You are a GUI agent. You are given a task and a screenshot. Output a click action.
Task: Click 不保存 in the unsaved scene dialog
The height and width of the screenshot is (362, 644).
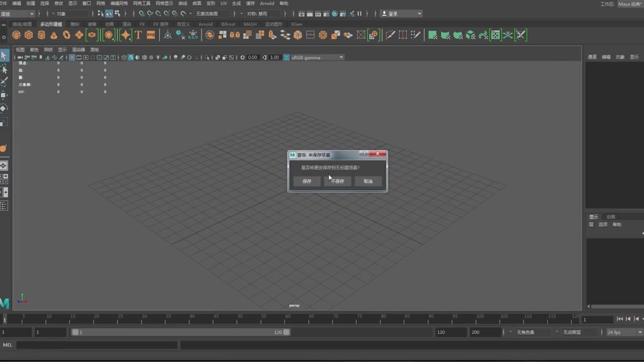click(338, 181)
